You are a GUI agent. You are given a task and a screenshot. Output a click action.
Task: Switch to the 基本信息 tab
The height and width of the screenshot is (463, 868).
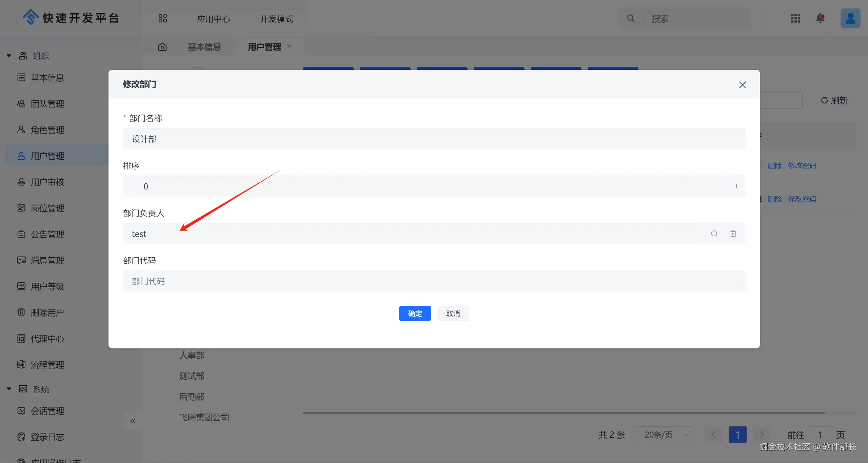click(x=204, y=47)
